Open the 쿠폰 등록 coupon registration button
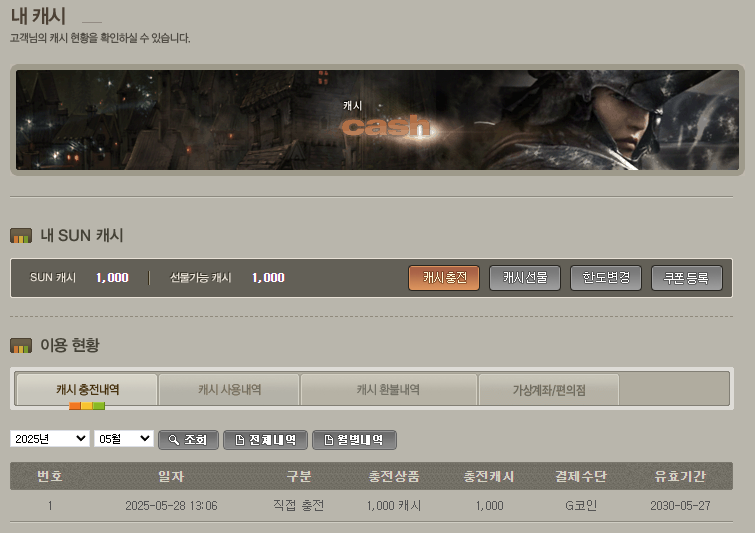 click(687, 278)
